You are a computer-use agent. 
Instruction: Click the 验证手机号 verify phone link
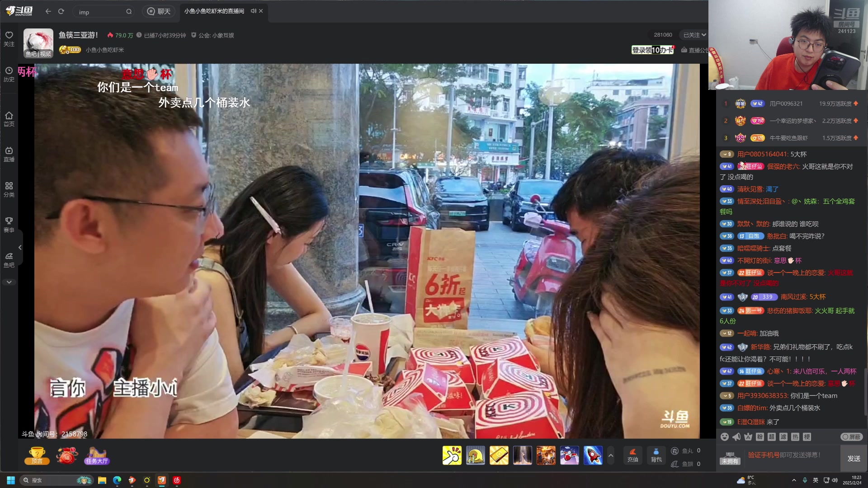[764, 455]
